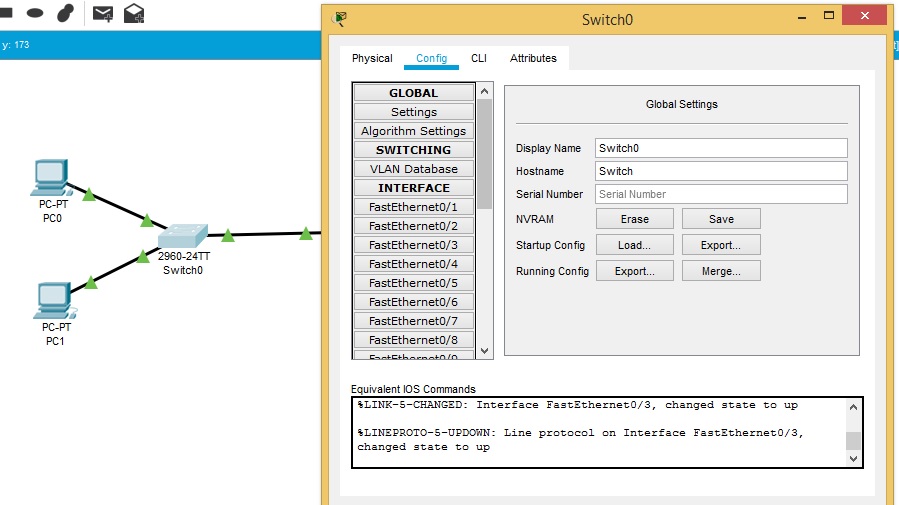Viewport: 899px width, 505px height.
Task: Open the VLAN Database section
Action: pyautogui.click(x=413, y=169)
